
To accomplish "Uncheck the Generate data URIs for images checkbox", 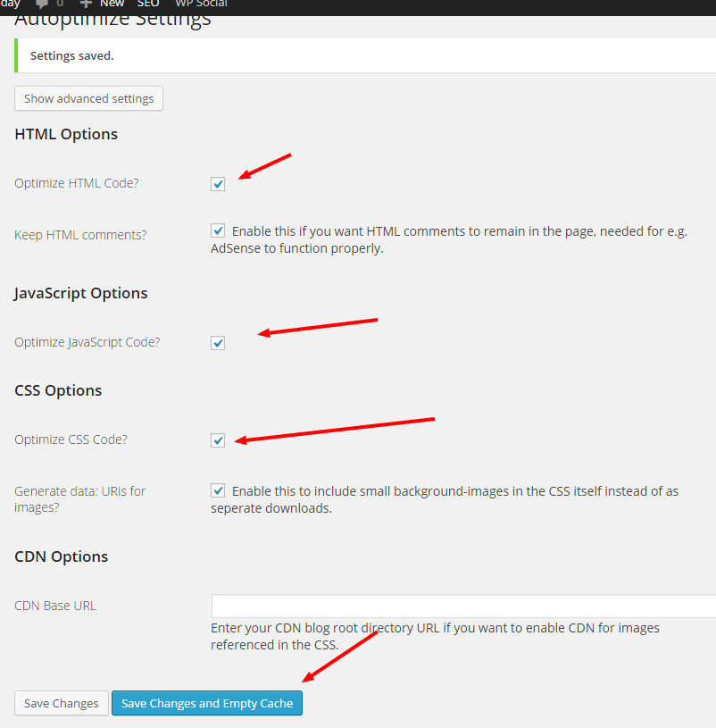I will [x=218, y=490].
